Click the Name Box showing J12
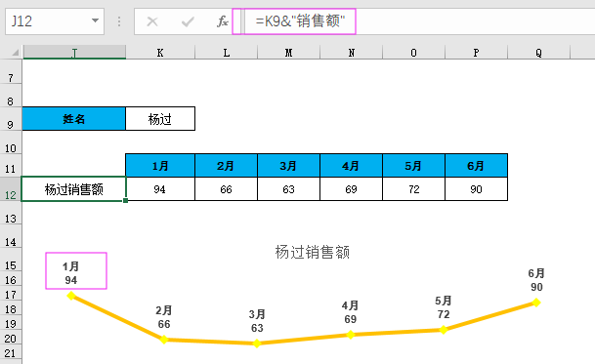This screenshot has height=364, width=595. (55, 21)
